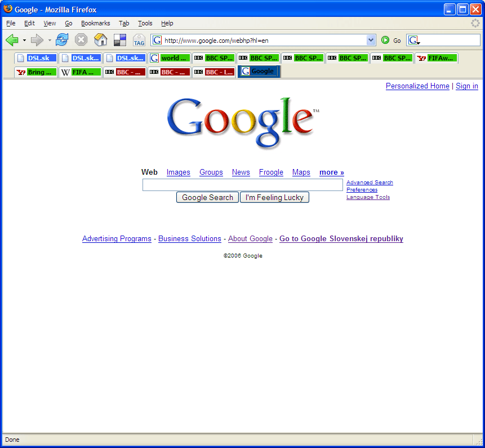This screenshot has height=448, width=485.
Task: Go to Google Slovenskej republiky link
Action: (x=341, y=239)
